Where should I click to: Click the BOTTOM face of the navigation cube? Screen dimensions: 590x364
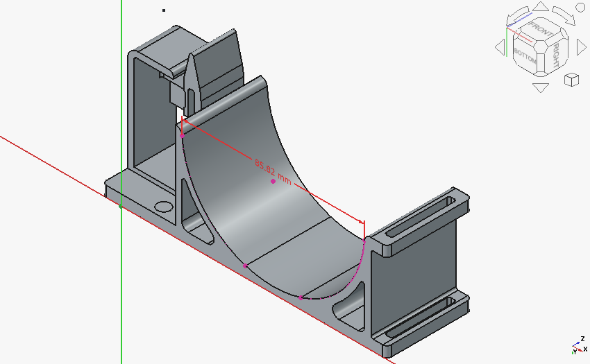(525, 56)
